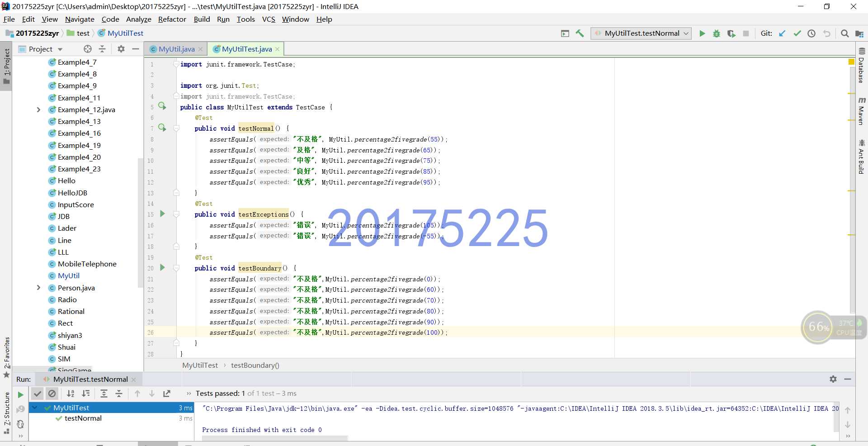
Task: Expand all test results icon
Action: pos(104,394)
